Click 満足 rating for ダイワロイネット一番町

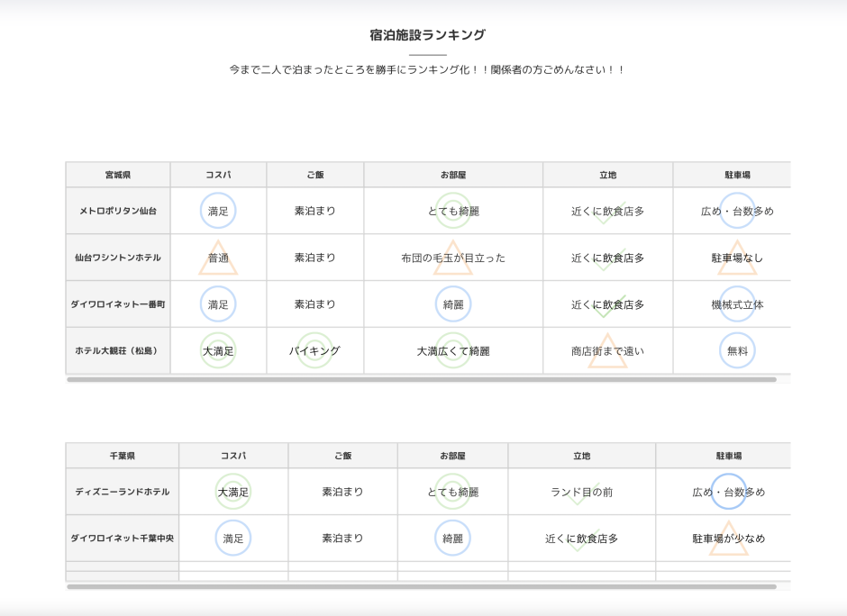pyautogui.click(x=218, y=304)
